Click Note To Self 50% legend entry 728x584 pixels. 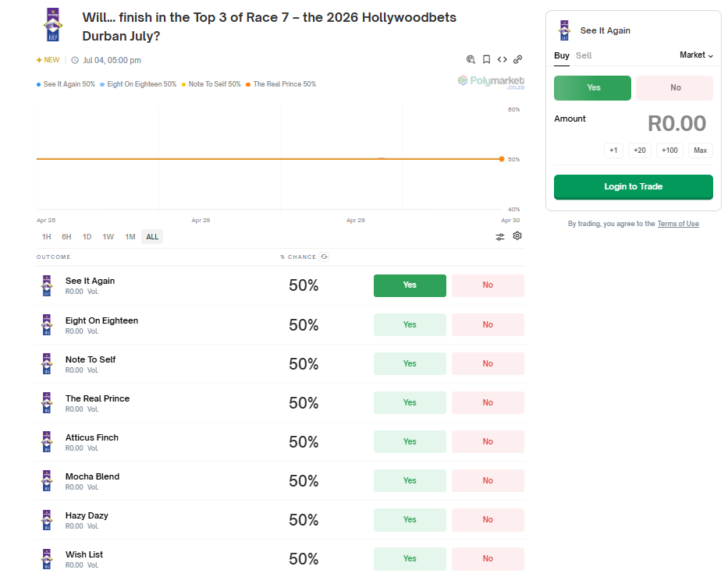[x=211, y=84]
